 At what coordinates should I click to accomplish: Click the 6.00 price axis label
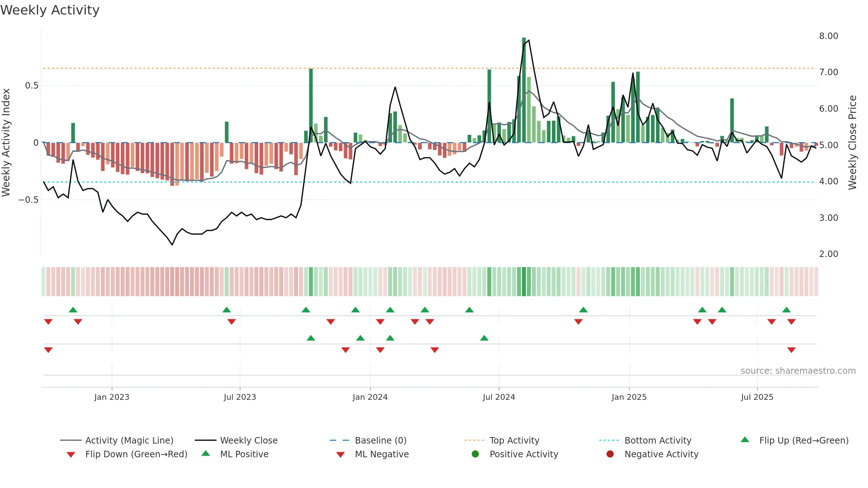[x=829, y=109]
